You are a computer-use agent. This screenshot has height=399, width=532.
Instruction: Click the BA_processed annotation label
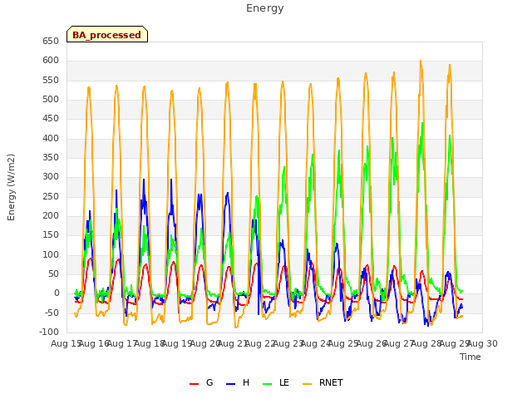(x=107, y=34)
